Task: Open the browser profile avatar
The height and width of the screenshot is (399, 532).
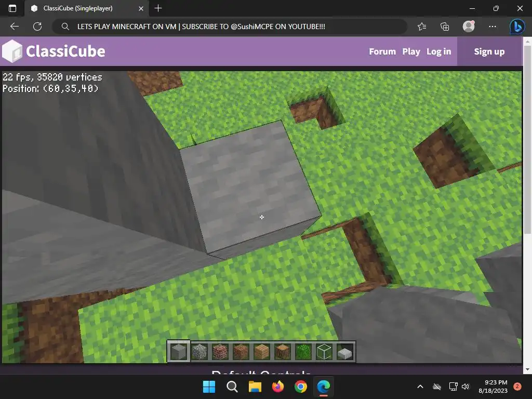Action: (469, 26)
